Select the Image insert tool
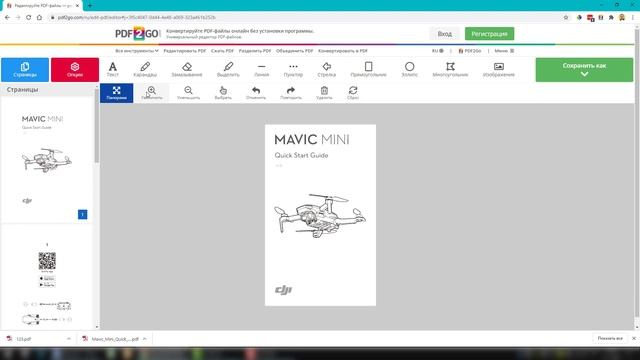This screenshot has width=640, height=360. pyautogui.click(x=498, y=69)
